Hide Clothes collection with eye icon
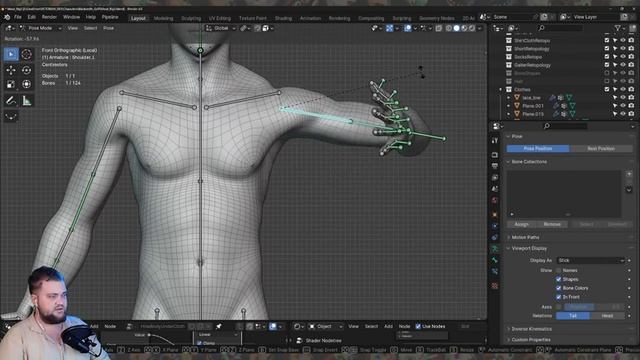The image size is (640, 360). tap(623, 89)
